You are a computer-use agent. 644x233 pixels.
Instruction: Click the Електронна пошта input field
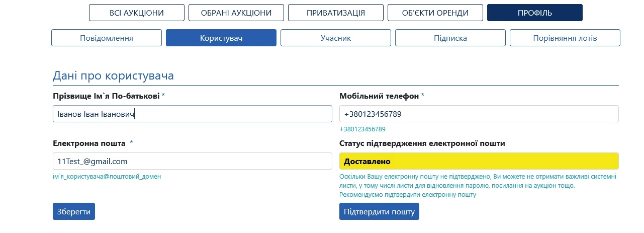click(x=193, y=161)
